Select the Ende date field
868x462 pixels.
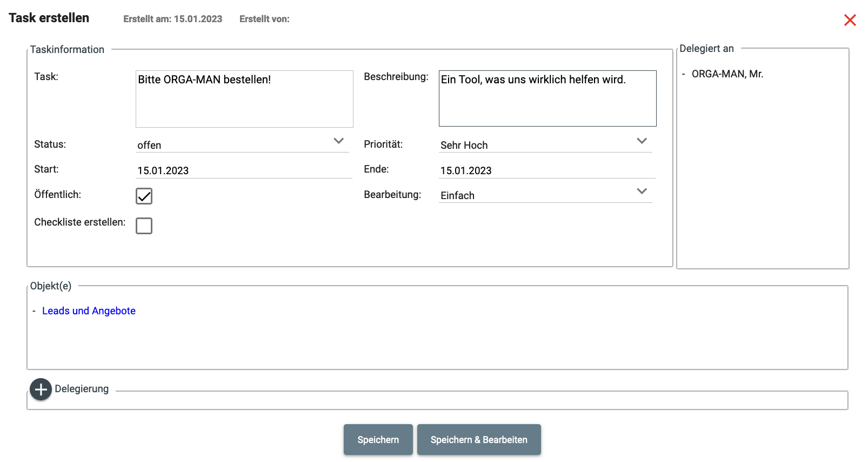547,170
